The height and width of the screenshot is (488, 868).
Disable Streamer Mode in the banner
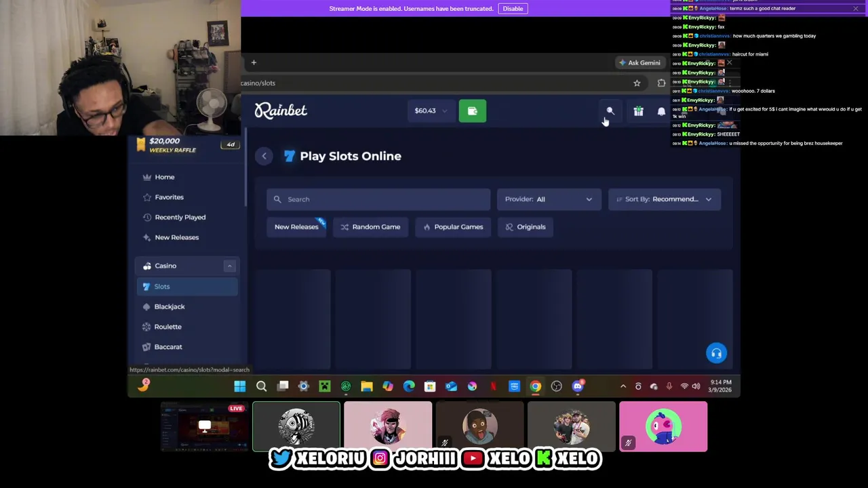pos(513,8)
